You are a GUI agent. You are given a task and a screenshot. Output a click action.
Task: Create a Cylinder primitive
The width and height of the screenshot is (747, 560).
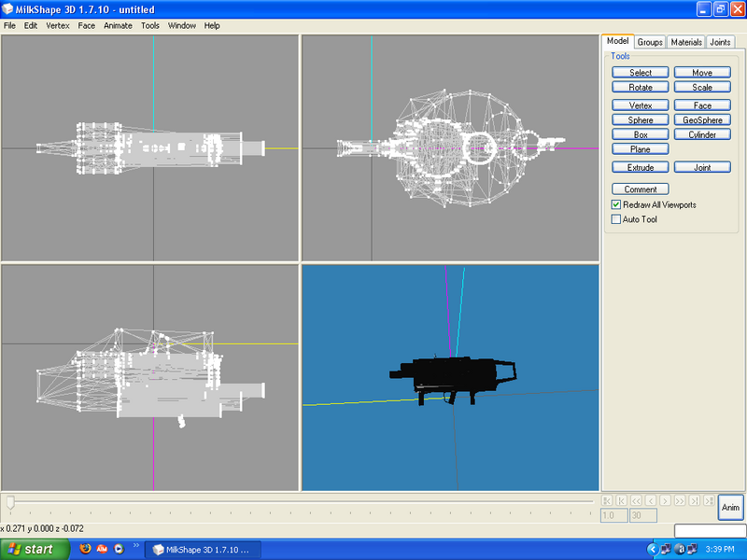pyautogui.click(x=702, y=134)
